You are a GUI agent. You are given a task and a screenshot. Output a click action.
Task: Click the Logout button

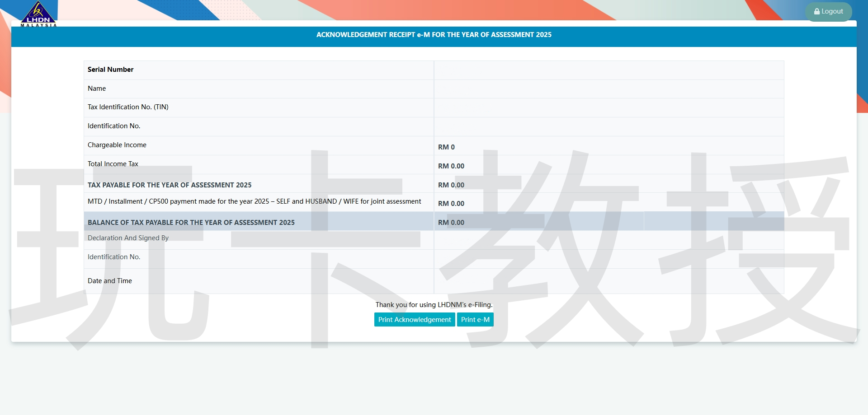click(828, 12)
